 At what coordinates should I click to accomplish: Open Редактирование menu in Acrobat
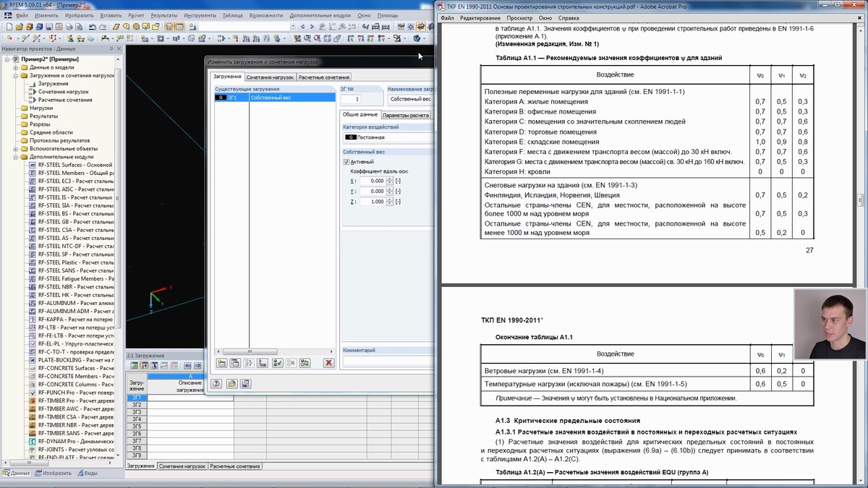pyautogui.click(x=480, y=18)
